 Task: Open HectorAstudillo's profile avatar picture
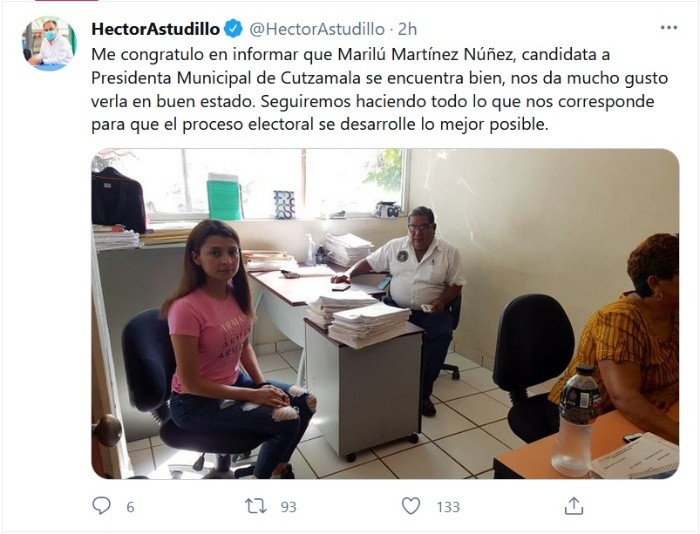(49, 43)
